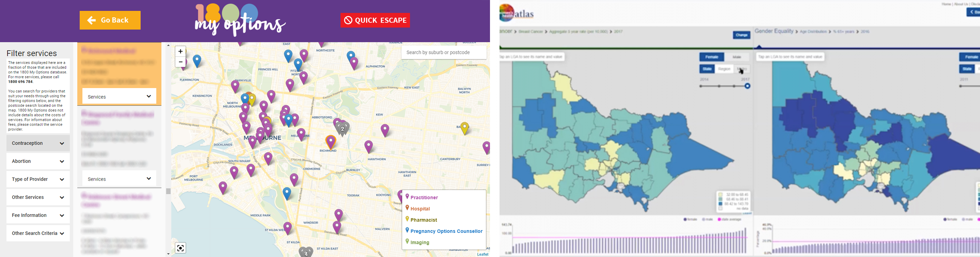Click the locate-me crosshair map icon
Screen dimensions: 980x257
pos(181,248)
